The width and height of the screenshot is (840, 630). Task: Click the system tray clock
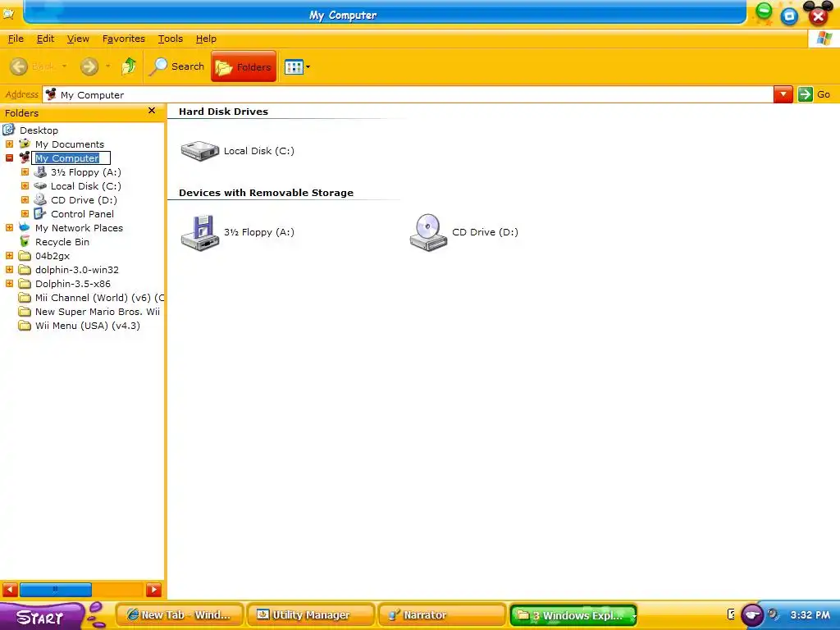click(810, 615)
